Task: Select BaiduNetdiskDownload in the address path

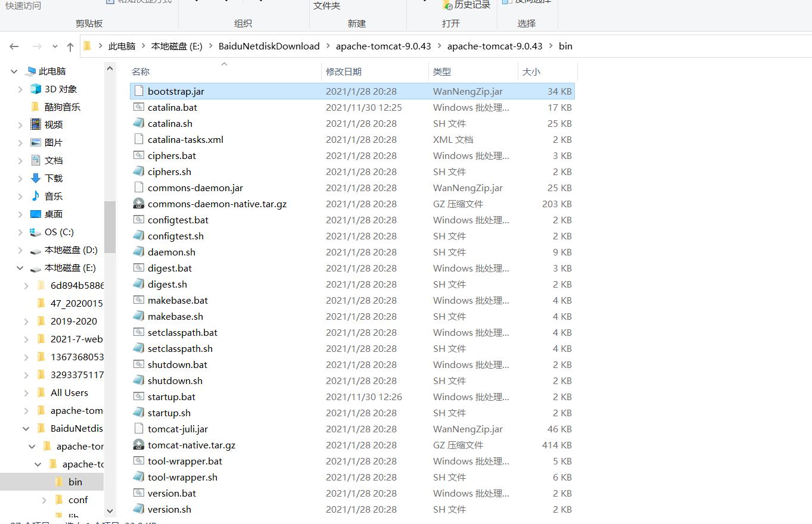Action: [x=269, y=46]
